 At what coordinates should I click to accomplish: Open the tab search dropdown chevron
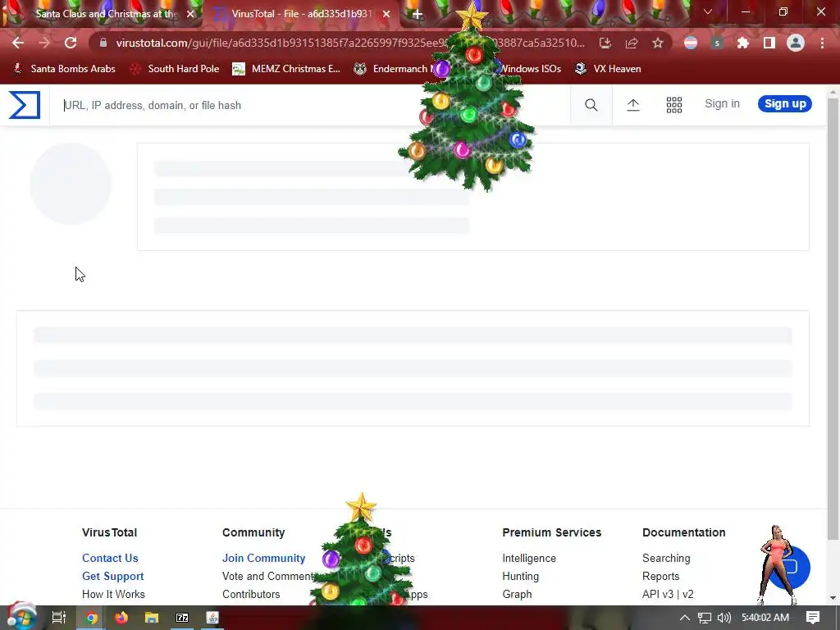pyautogui.click(x=708, y=11)
